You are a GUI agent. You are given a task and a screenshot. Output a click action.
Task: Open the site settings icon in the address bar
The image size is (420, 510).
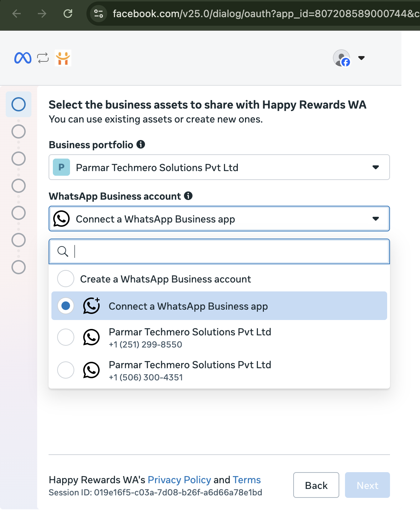99,14
